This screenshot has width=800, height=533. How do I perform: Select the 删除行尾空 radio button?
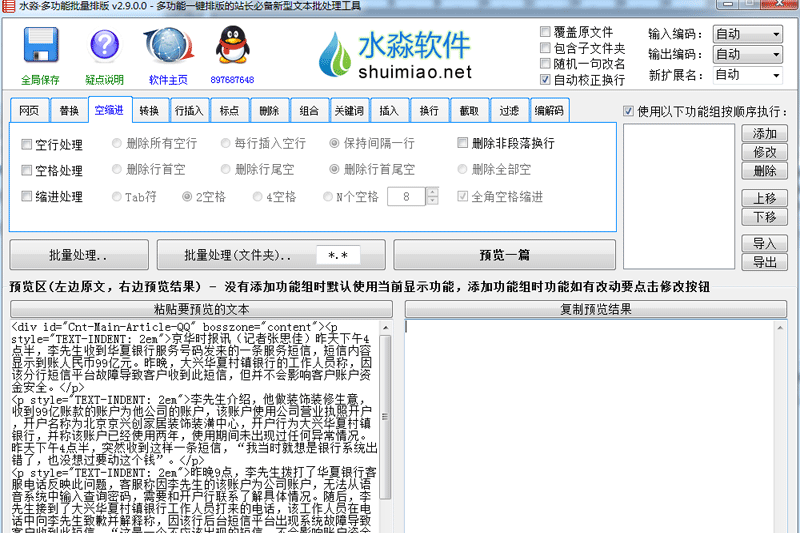(x=226, y=169)
